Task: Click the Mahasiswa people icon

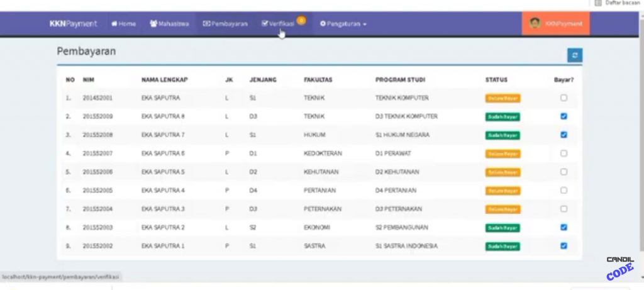Action: tap(153, 24)
